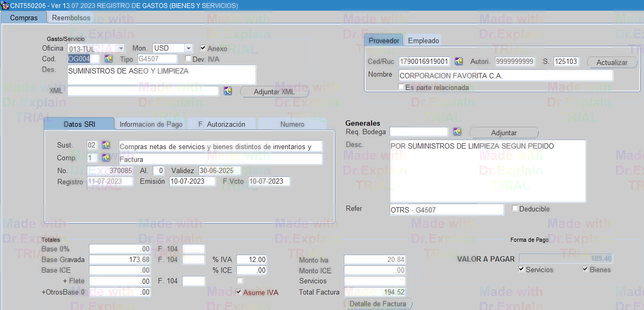Toggle the Asume IVA checkbox
Image resolution: width=644 pixels, height=310 pixels.
point(239,292)
